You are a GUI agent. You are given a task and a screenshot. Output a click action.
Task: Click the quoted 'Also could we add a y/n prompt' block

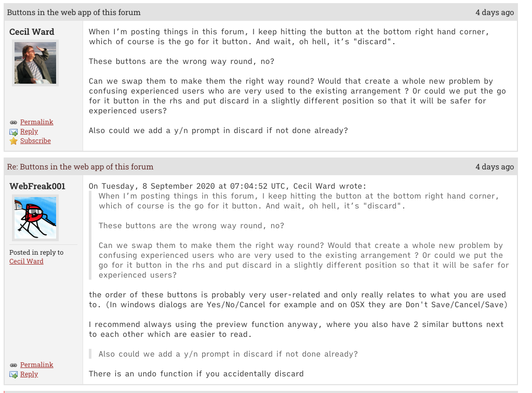[228, 354]
